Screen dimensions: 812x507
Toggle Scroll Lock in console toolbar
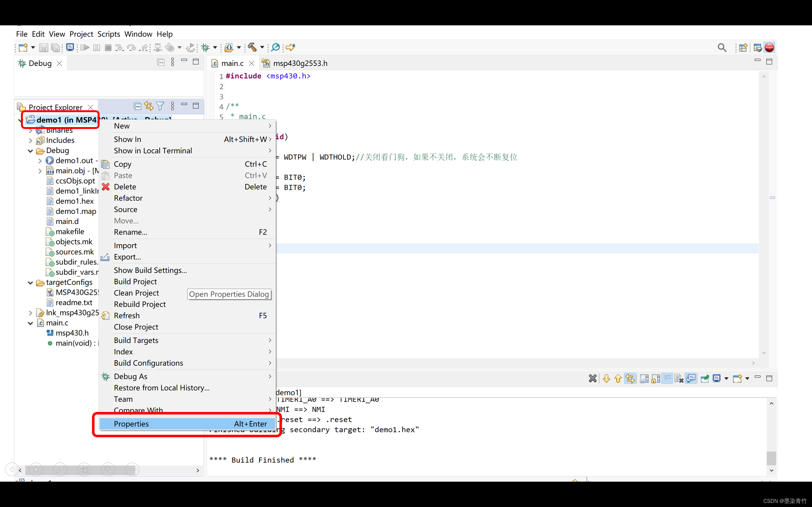(656, 379)
